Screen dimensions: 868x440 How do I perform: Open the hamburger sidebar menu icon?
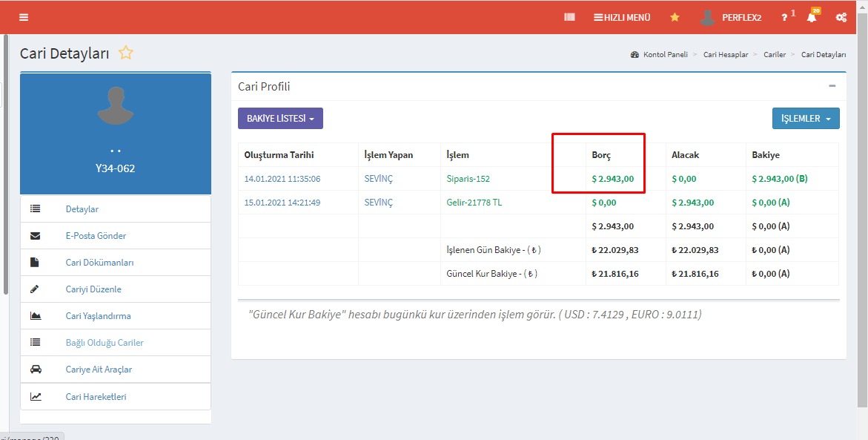point(24,17)
